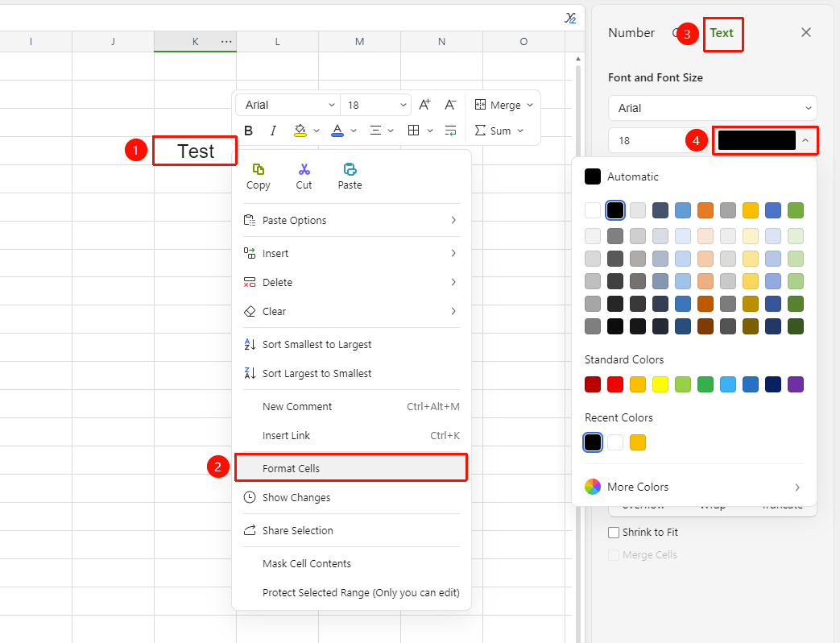Toggle bold in the mini toolbar
Image resolution: width=840 pixels, height=643 pixels.
pos(249,131)
